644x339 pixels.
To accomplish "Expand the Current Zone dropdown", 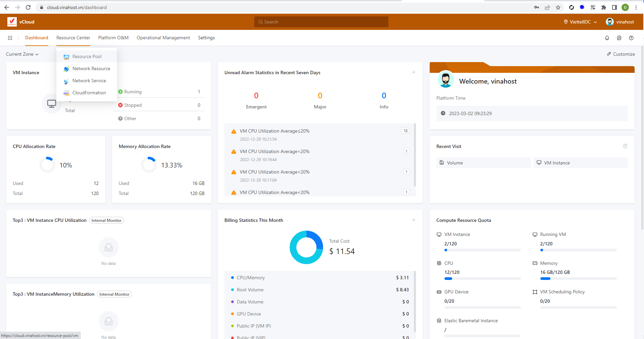I will click(x=22, y=54).
